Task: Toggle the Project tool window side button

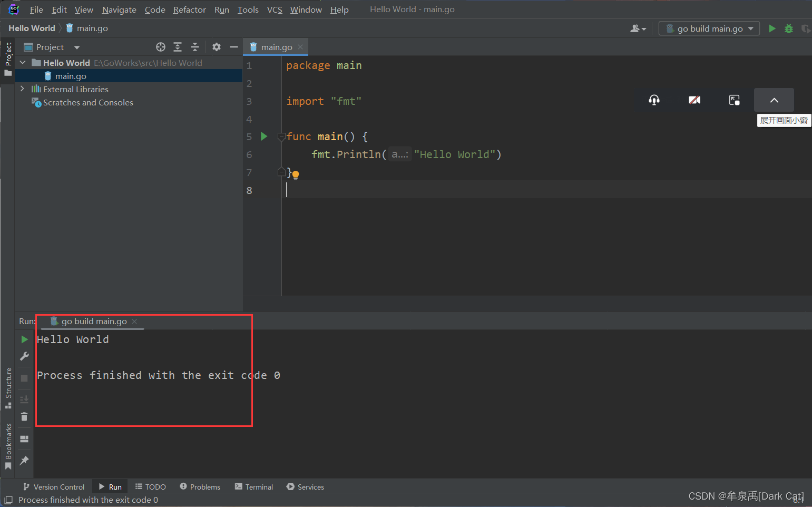Action: coord(8,59)
